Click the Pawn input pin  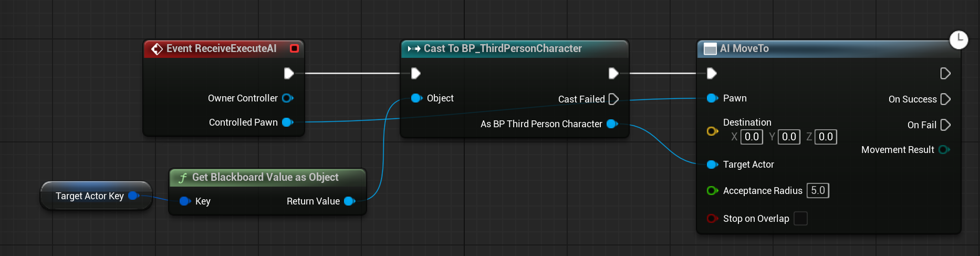coord(712,98)
